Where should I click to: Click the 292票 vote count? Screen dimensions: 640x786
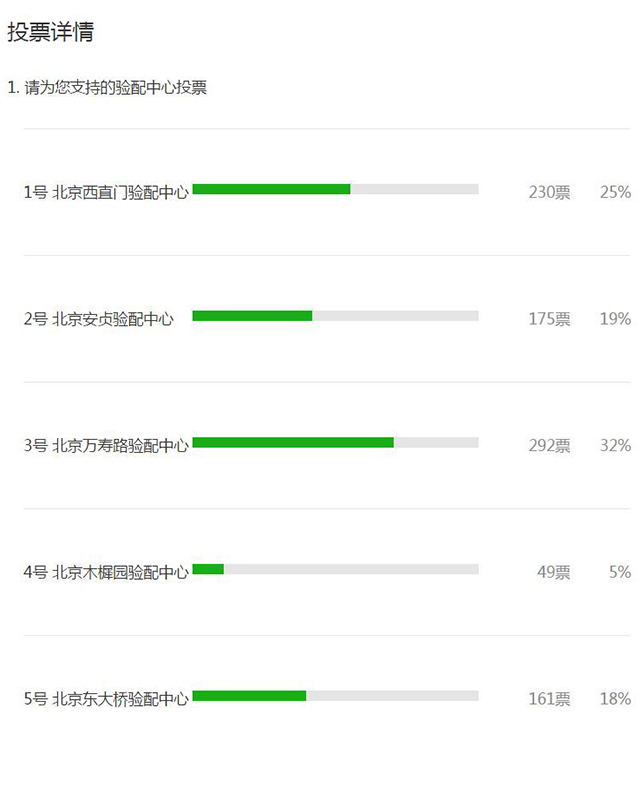coord(549,445)
